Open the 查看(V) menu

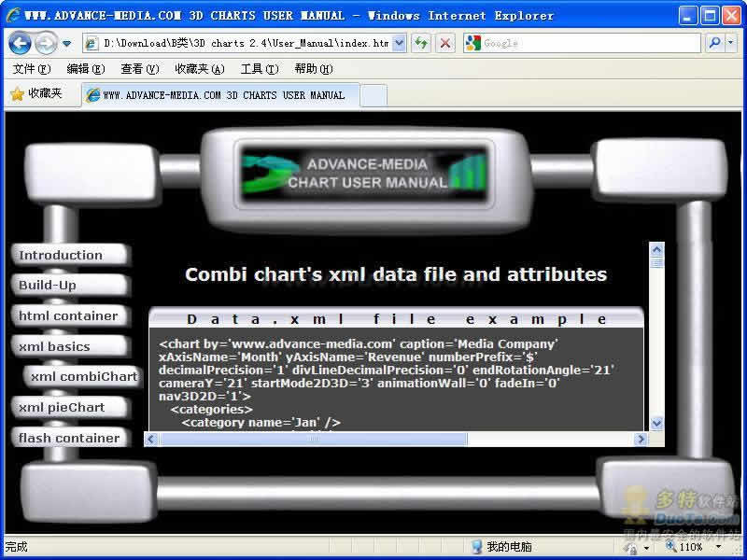click(x=139, y=69)
